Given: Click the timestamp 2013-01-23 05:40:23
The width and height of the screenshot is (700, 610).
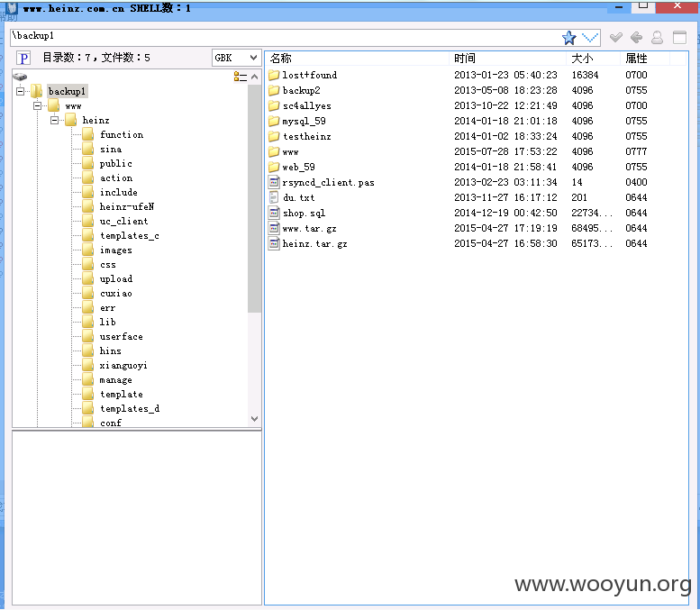Looking at the screenshot, I should click(x=505, y=75).
